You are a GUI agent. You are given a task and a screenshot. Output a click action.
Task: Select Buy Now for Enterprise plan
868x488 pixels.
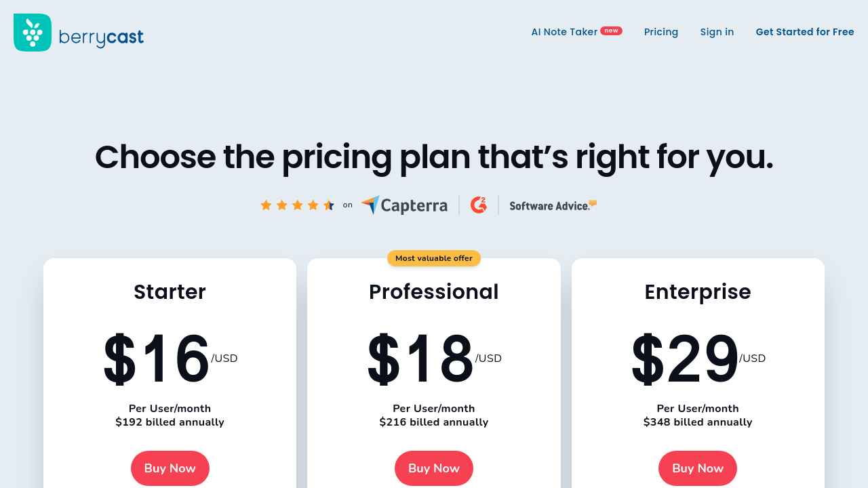pos(698,468)
